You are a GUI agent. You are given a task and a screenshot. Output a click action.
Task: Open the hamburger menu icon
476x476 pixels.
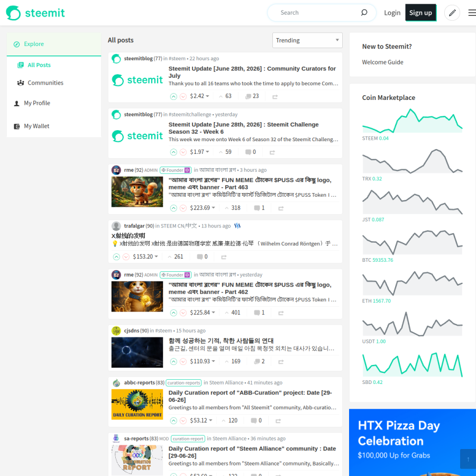(x=472, y=13)
